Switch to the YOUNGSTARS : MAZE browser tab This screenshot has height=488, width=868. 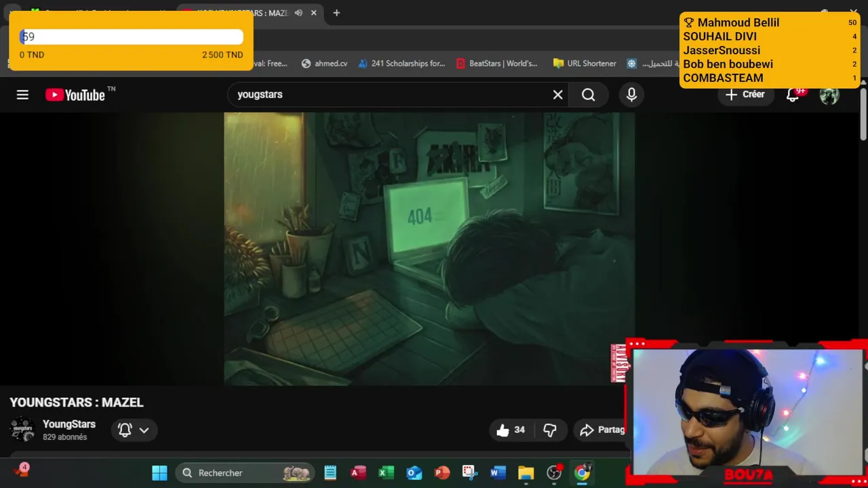pos(250,13)
